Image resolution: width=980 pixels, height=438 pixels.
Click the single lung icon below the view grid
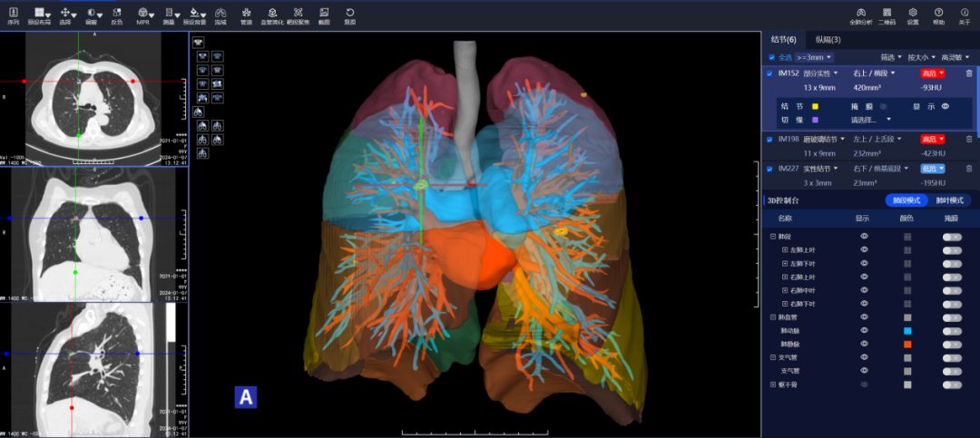[x=199, y=112]
